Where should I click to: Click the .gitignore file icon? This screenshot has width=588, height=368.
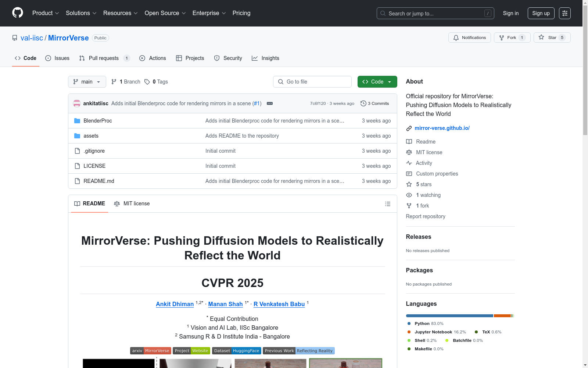pos(77,151)
